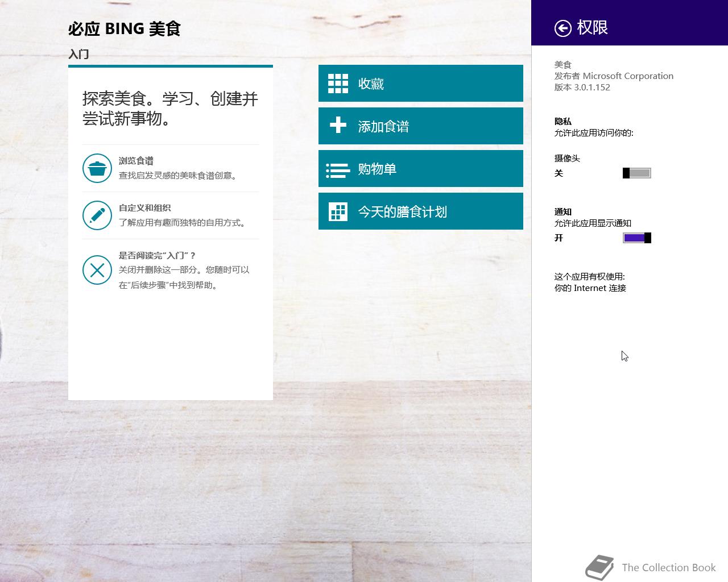Click the calendar grid icon on 今天的膳食计划
The image size is (728, 582).
(x=338, y=211)
